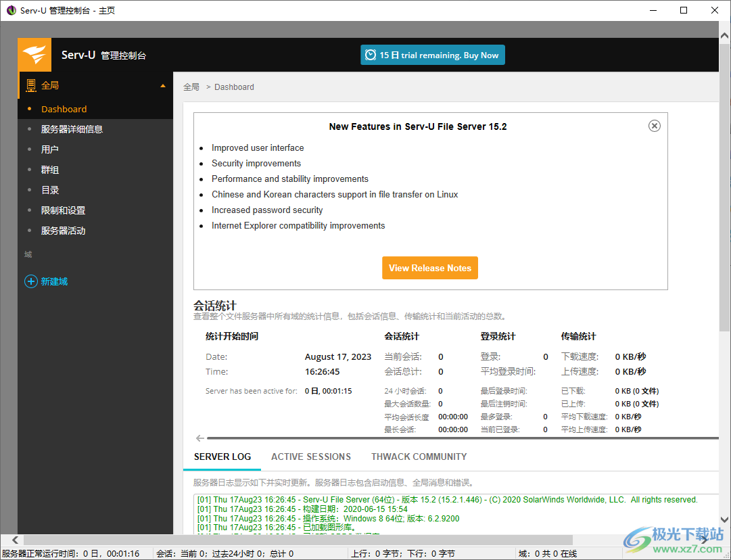731x560 pixels.
Task: Click the 15 日 trial remaining Buy Now button
Action: click(433, 55)
